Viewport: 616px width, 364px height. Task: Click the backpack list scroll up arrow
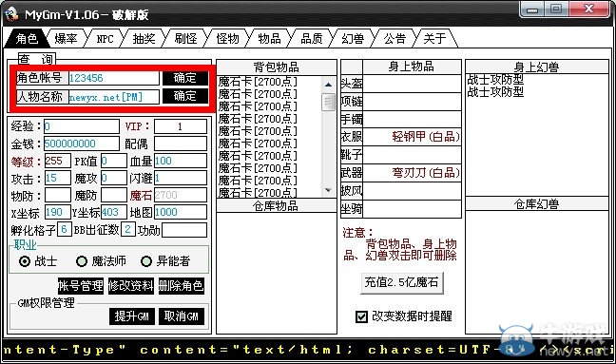click(328, 85)
